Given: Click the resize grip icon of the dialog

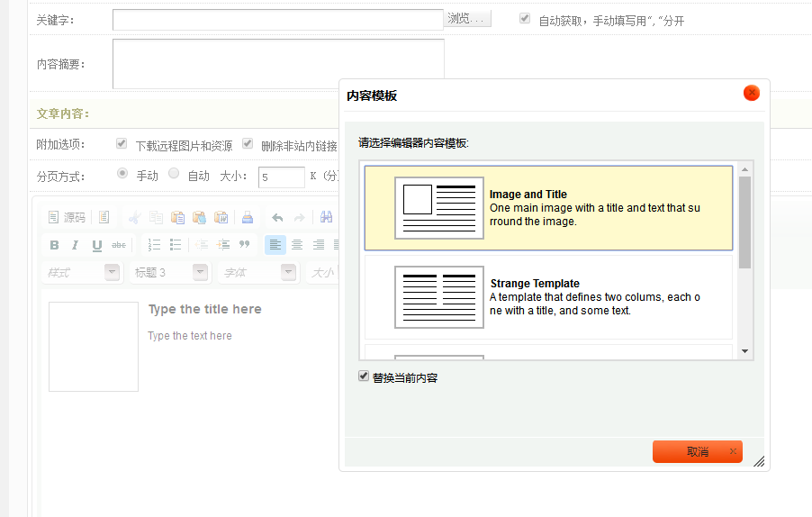Looking at the screenshot, I should tap(759, 461).
